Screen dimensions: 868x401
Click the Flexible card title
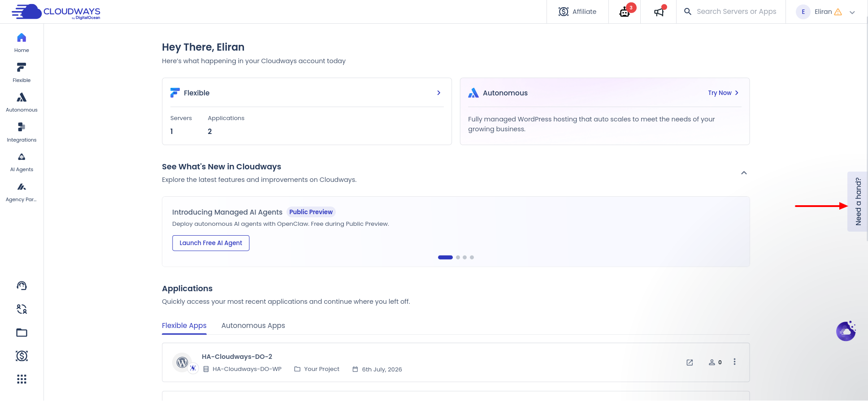pos(196,93)
